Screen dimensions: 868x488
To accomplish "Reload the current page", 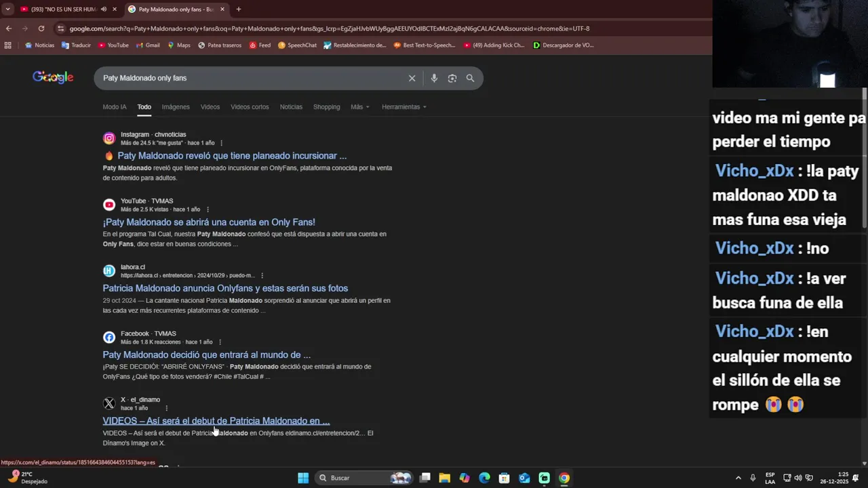I will [x=41, y=28].
